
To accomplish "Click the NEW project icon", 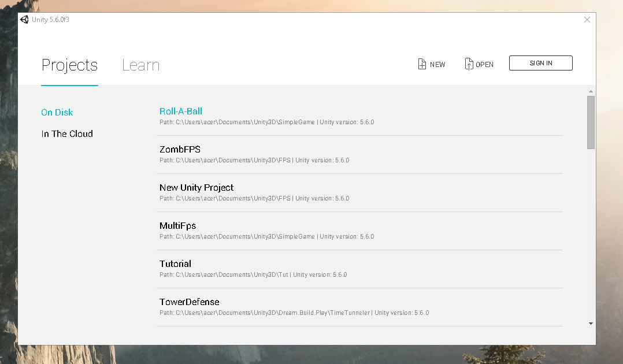I will tap(422, 64).
